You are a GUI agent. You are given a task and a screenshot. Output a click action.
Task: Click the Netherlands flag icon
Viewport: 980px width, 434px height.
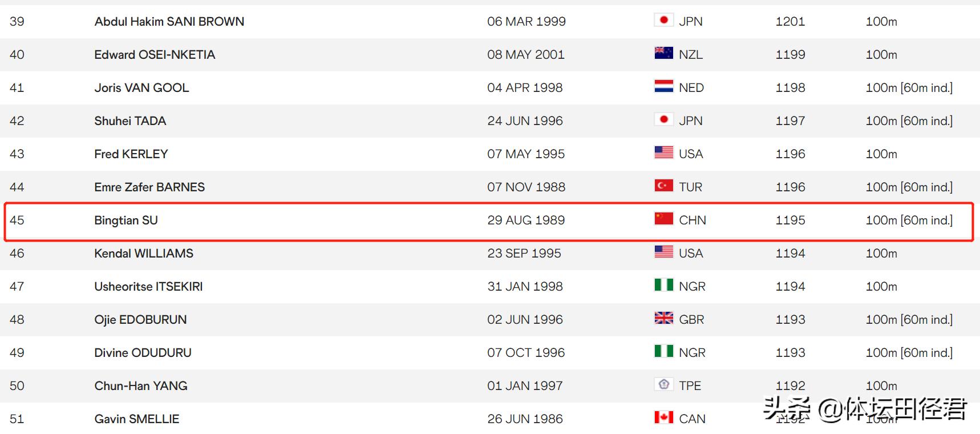[663, 87]
